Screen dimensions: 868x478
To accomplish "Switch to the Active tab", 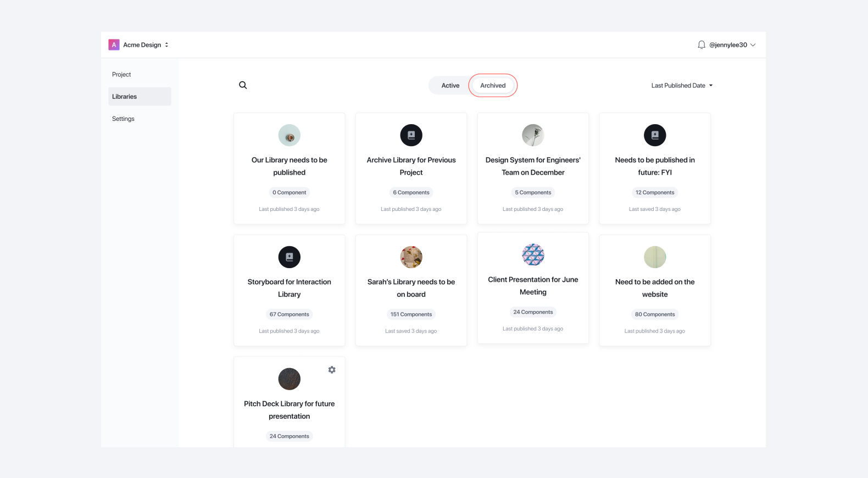I will tap(450, 86).
